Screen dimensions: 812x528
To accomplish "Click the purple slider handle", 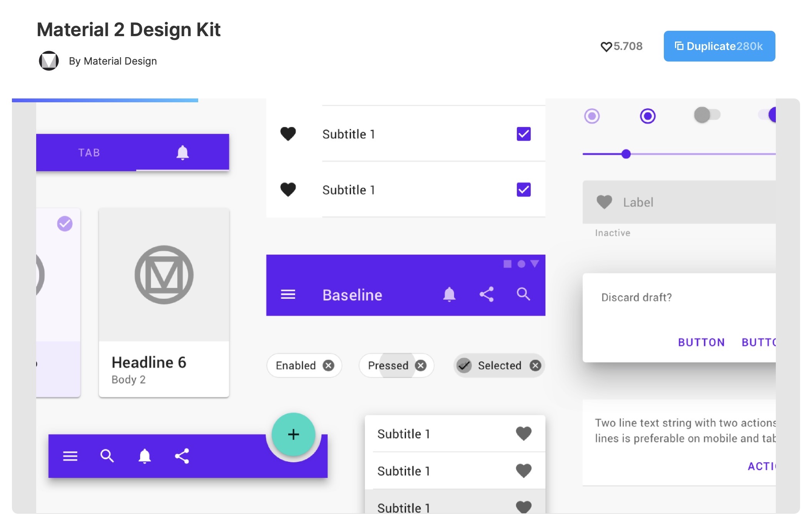I will coord(626,154).
